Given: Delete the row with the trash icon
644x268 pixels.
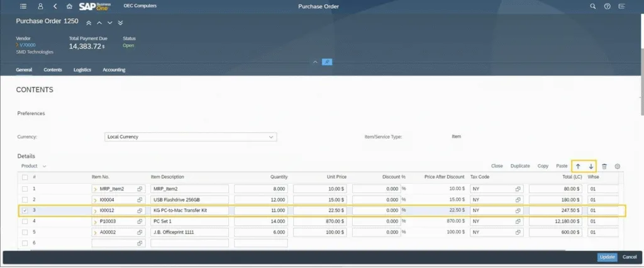Looking at the screenshot, I should pyautogui.click(x=604, y=166).
